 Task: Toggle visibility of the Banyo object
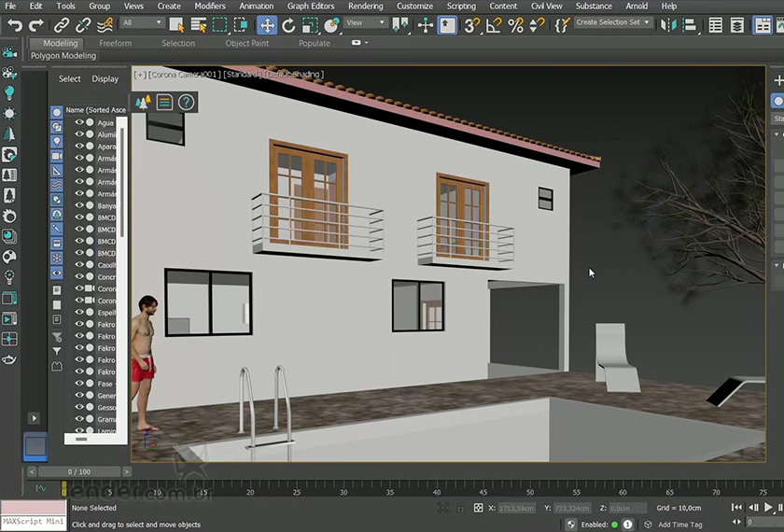click(x=79, y=205)
